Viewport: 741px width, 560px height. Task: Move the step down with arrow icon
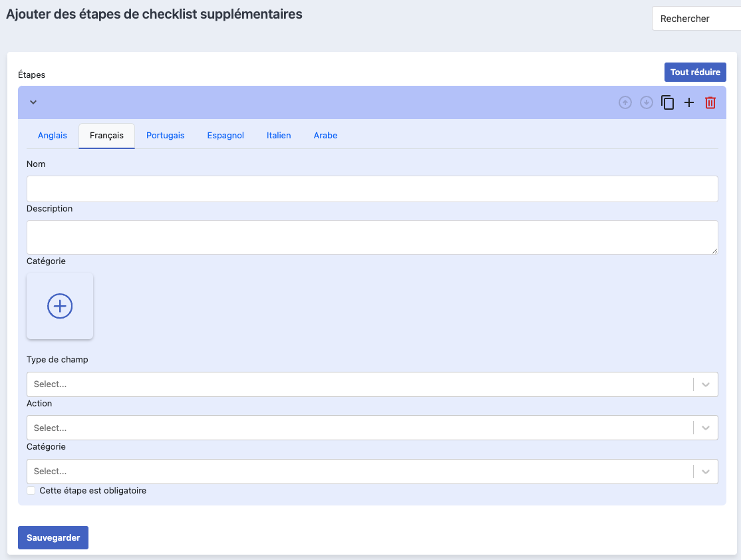646,102
